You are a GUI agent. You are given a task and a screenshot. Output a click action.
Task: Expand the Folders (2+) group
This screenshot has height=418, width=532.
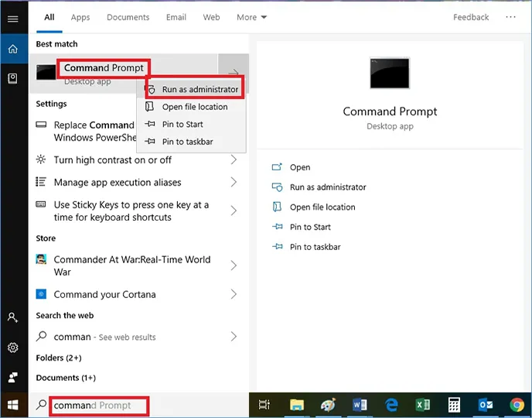coord(59,358)
